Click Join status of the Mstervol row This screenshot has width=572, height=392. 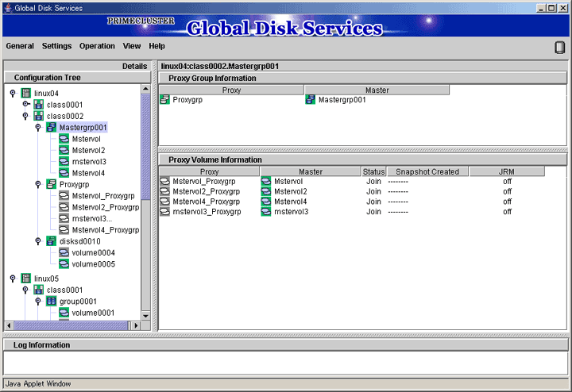(x=373, y=181)
